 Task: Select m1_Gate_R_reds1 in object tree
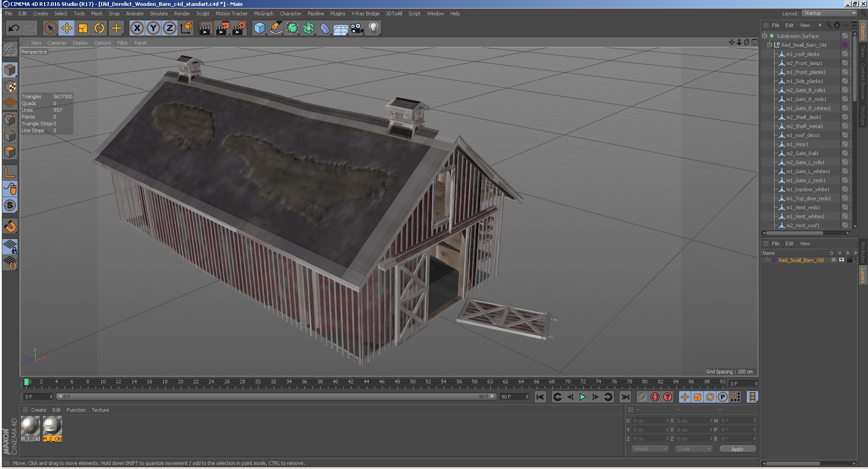[x=806, y=99]
